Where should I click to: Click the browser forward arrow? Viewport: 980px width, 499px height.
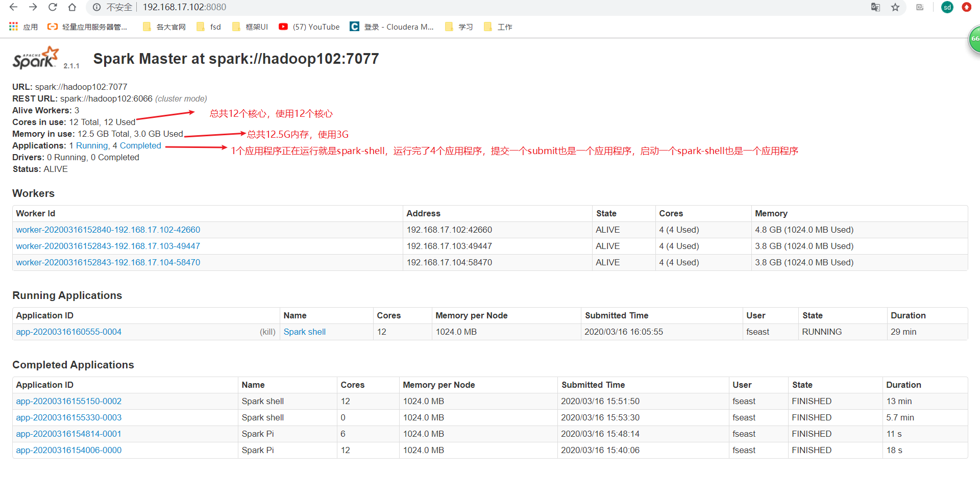33,7
